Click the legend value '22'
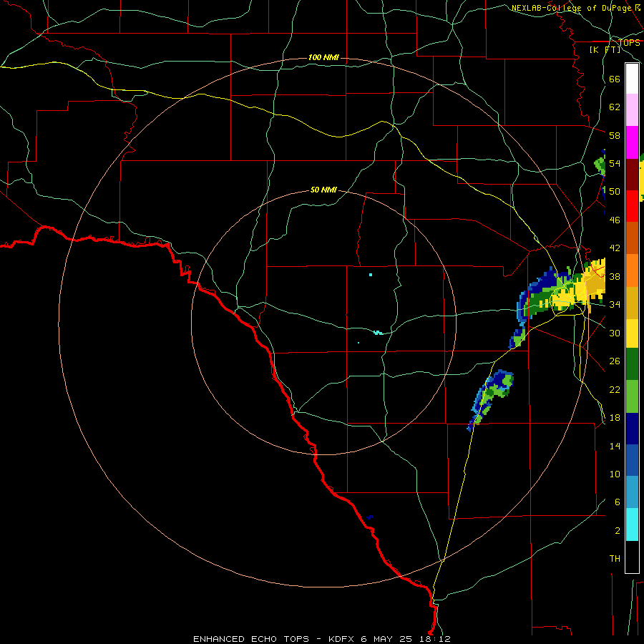 [x=615, y=389]
